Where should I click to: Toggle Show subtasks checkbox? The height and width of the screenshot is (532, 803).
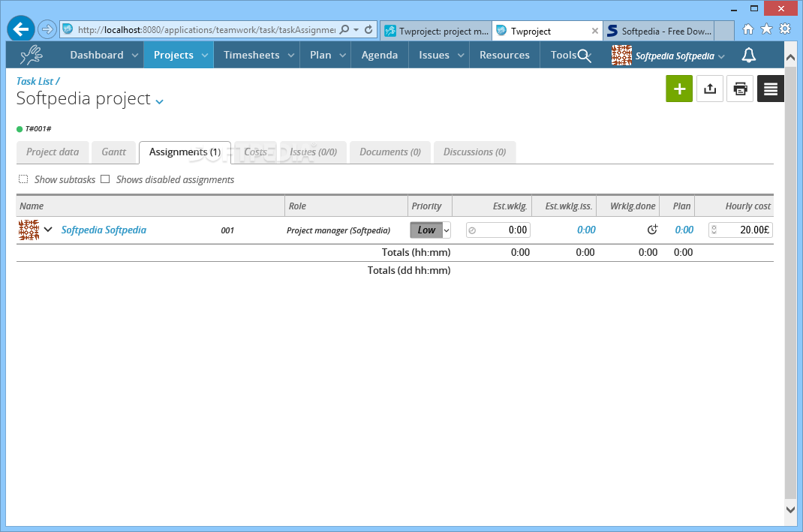click(23, 179)
